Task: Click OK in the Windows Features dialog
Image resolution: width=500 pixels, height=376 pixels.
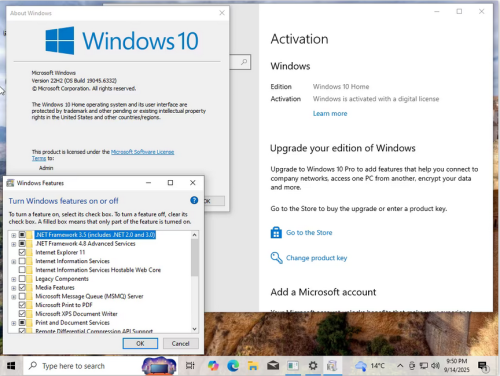Action: click(x=140, y=343)
